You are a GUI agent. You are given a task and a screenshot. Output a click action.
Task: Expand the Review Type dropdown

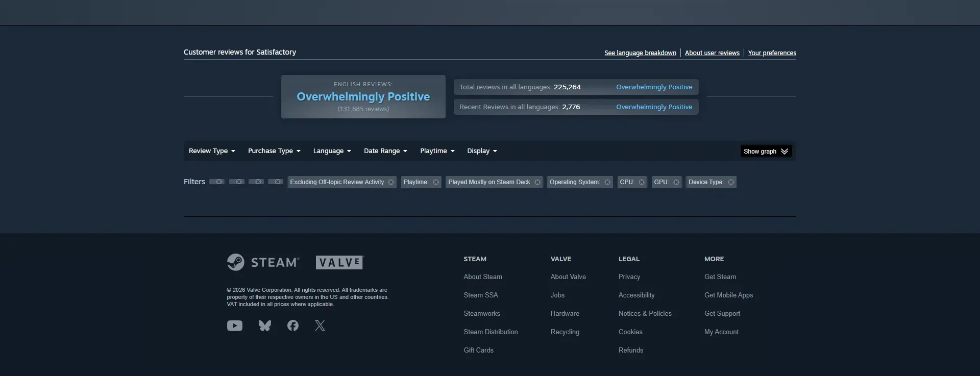(x=212, y=151)
